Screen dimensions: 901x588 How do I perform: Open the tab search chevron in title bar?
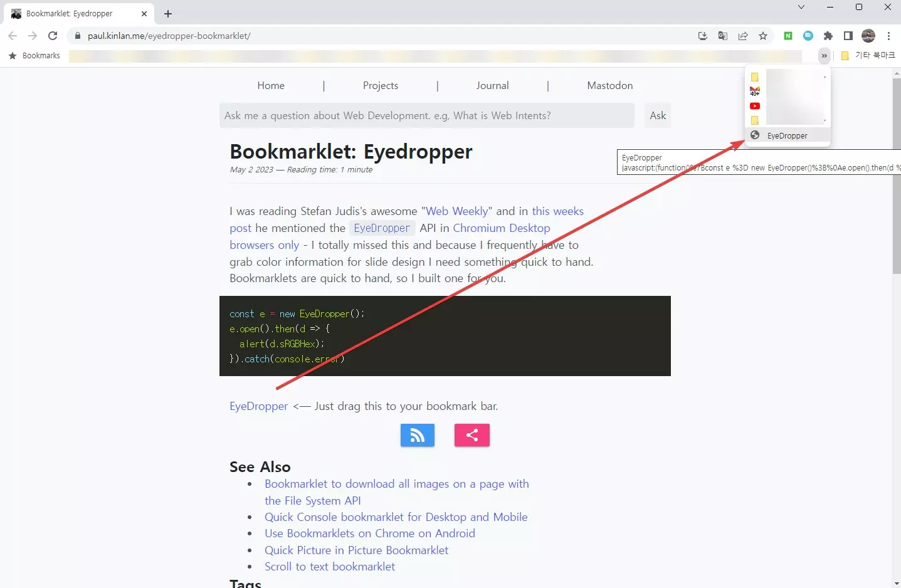801,8
